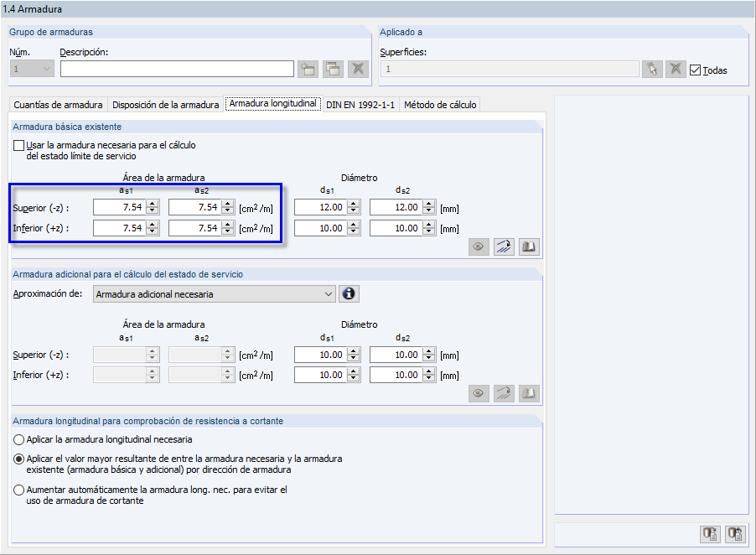This screenshot has height=555, width=756.
Task: Click basic Superior as2 field showing 7.54
Action: 196,207
